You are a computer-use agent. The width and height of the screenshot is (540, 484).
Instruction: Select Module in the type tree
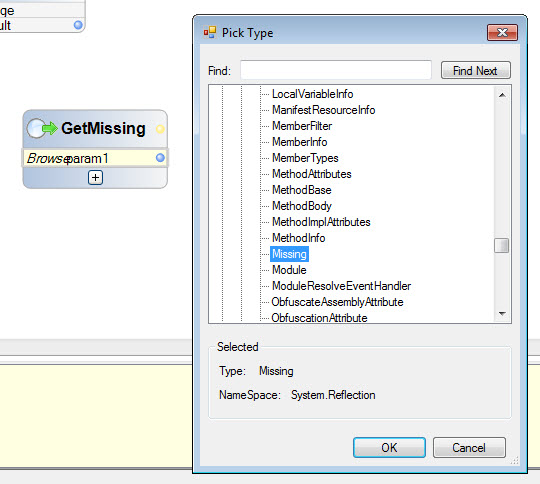coord(289,270)
